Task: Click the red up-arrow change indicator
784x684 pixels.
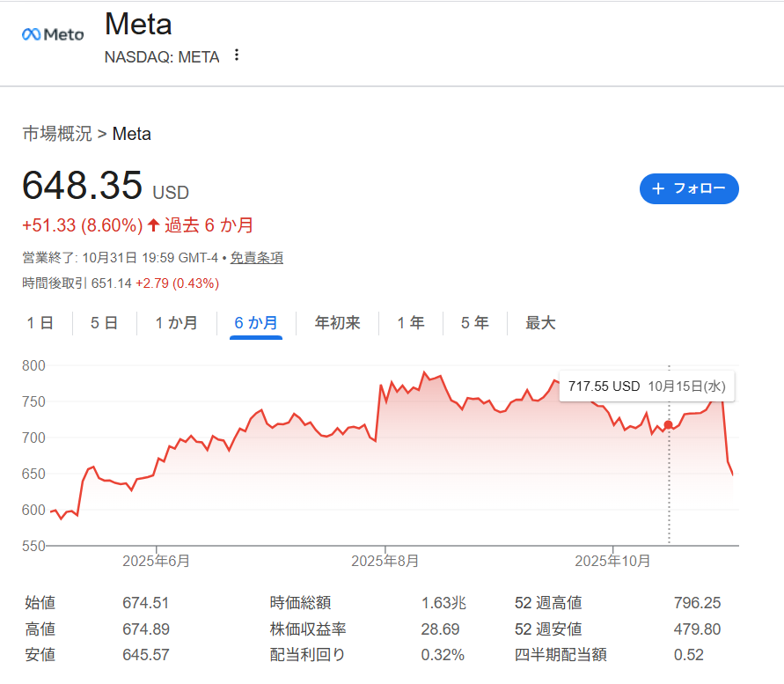Action: [x=153, y=225]
